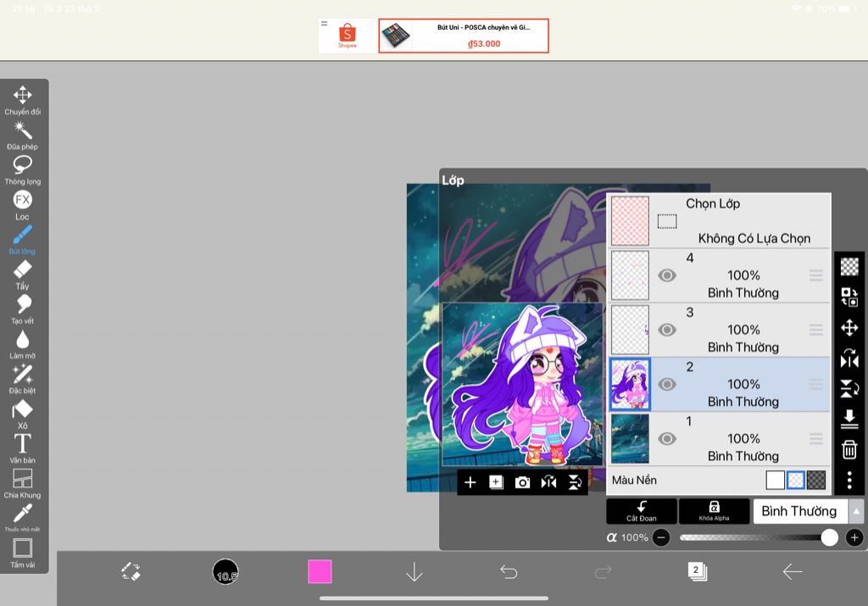Viewport: 868px width, 606px height.
Task: Select layer 2 character thumbnail
Action: [630, 384]
